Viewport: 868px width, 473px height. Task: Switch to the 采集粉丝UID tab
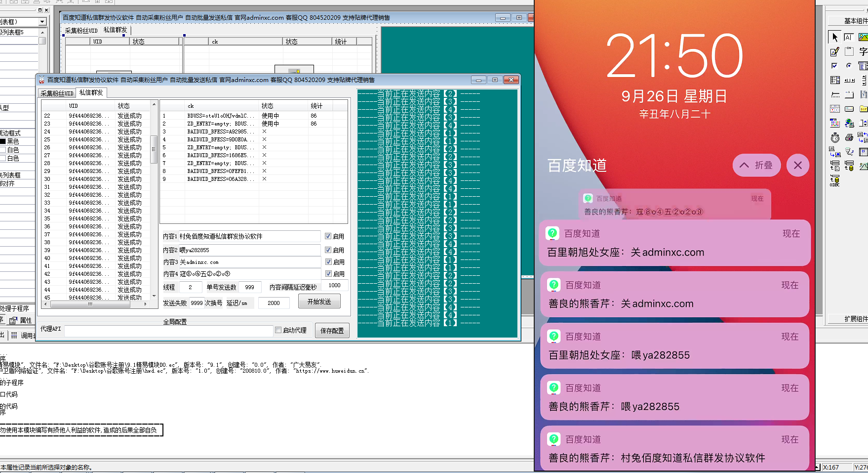[x=56, y=92]
